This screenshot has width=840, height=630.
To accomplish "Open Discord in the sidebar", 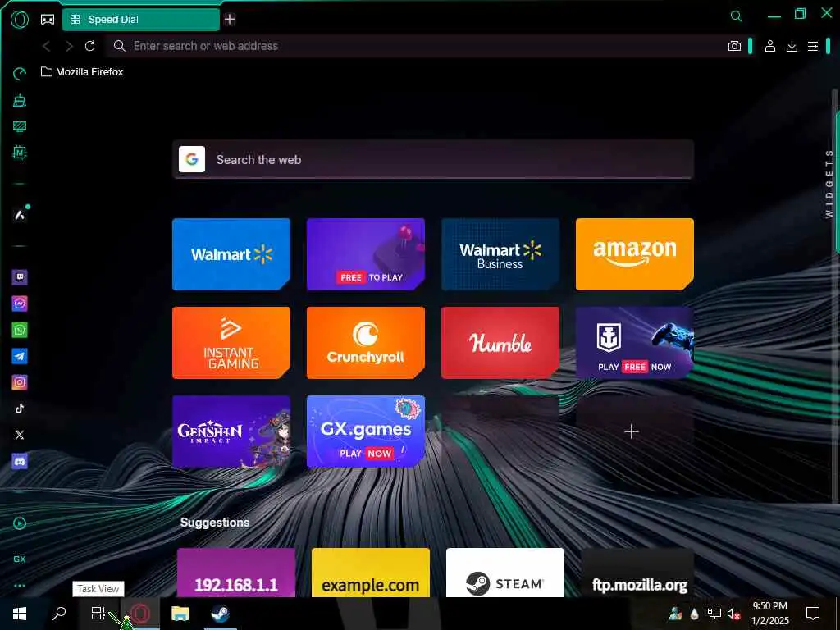I will pyautogui.click(x=20, y=461).
